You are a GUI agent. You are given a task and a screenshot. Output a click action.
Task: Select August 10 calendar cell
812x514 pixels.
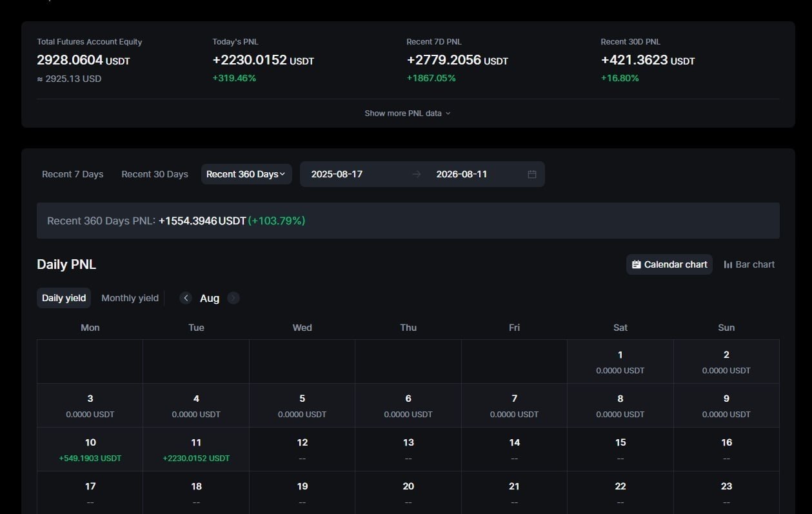coord(90,449)
